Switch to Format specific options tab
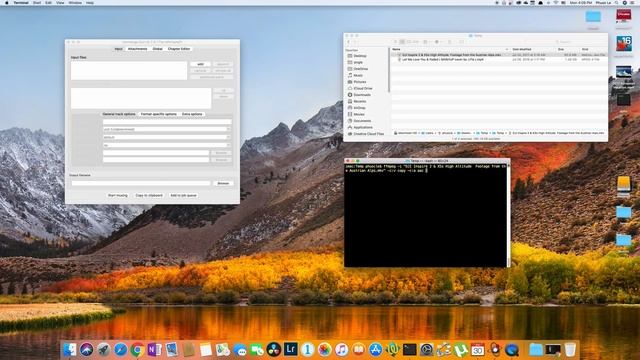640x360 pixels. (159, 114)
